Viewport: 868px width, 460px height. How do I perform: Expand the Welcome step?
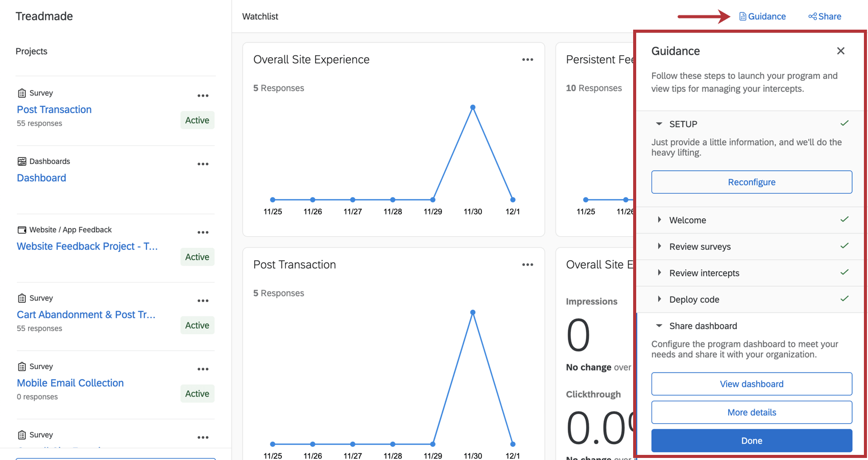[x=659, y=220]
